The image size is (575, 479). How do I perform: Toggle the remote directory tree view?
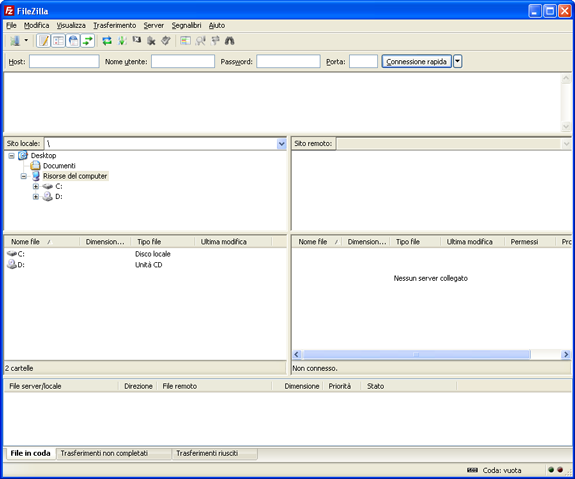pyautogui.click(x=73, y=41)
